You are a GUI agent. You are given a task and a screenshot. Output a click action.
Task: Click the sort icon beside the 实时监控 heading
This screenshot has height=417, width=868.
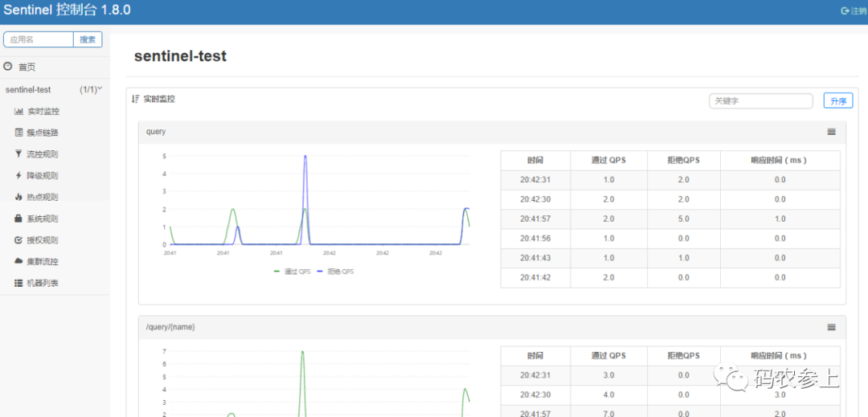135,99
